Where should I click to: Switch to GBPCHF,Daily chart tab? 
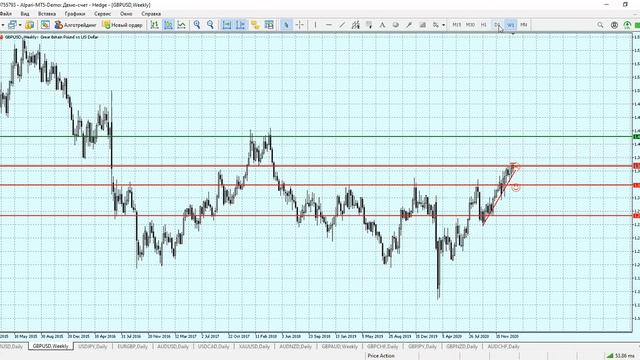tap(382, 347)
